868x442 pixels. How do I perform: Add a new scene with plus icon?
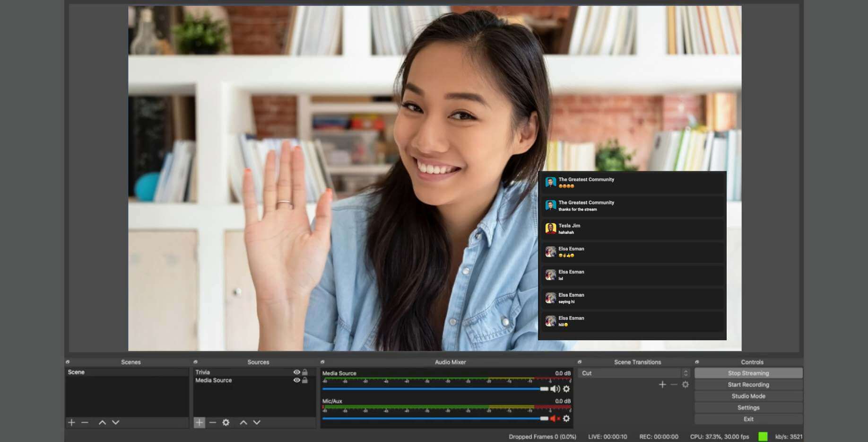point(71,422)
